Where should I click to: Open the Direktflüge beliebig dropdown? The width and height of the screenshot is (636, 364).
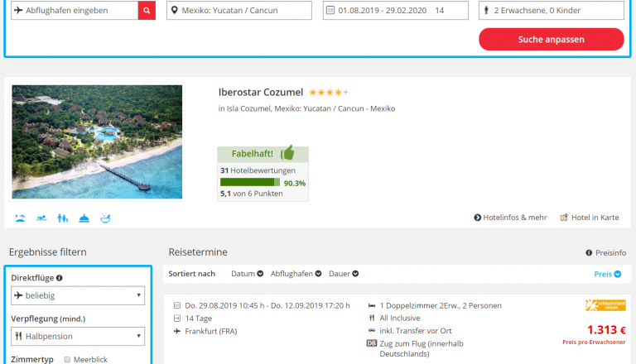click(78, 295)
